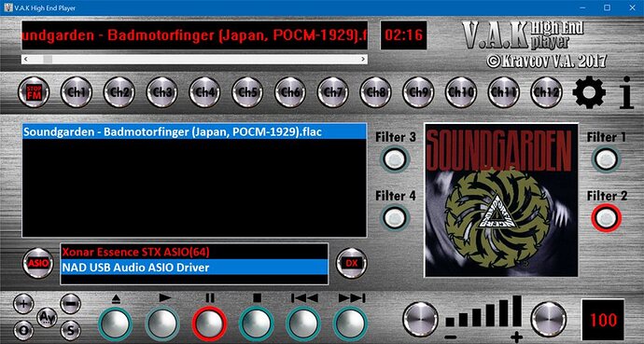644x344 pixels.
Task: Click the eject/open file button
Action: pos(116,323)
